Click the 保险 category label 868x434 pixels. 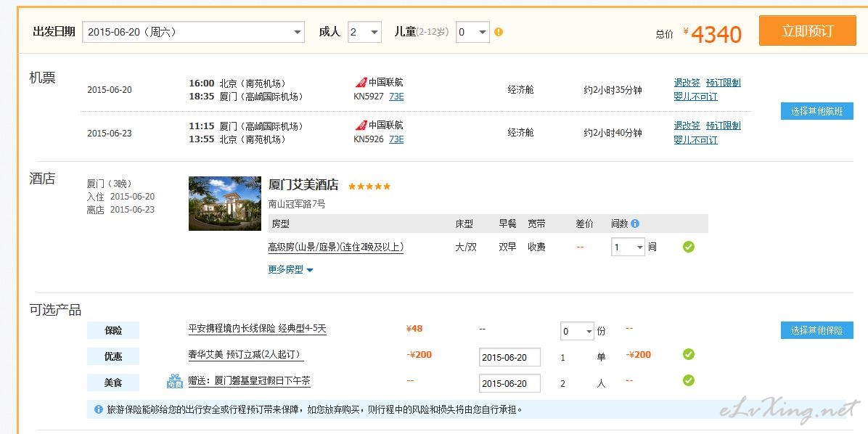click(113, 330)
